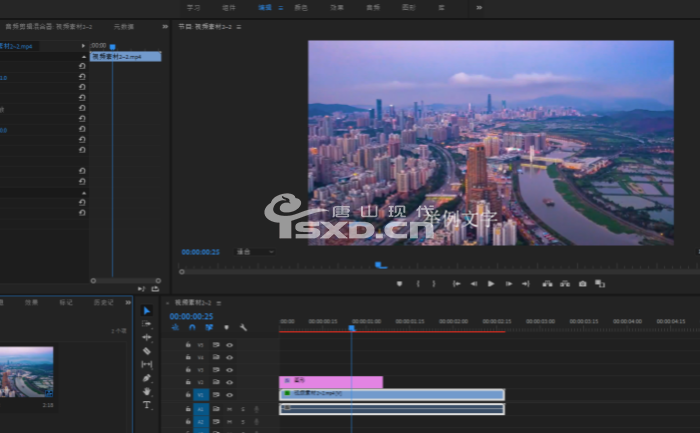Play the Program monitor preview
The width and height of the screenshot is (700, 433).
tap(491, 283)
